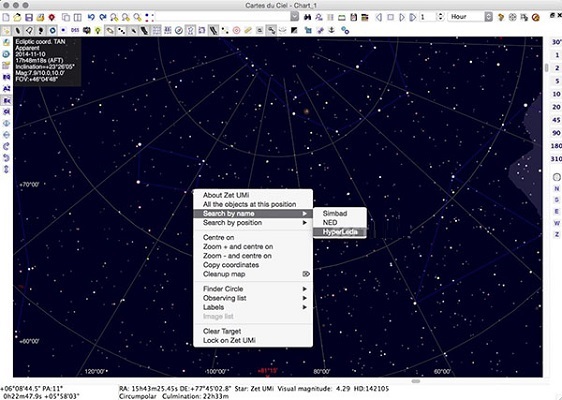562x400 pixels.
Task: Click the red marker icon in top toolbar
Action: click(x=52, y=17)
